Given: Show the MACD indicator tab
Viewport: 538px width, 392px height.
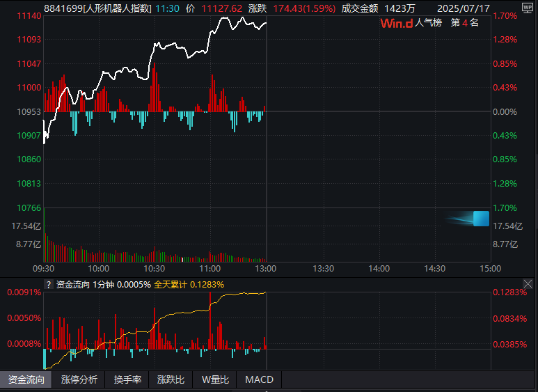Looking at the screenshot, I should [x=259, y=379].
